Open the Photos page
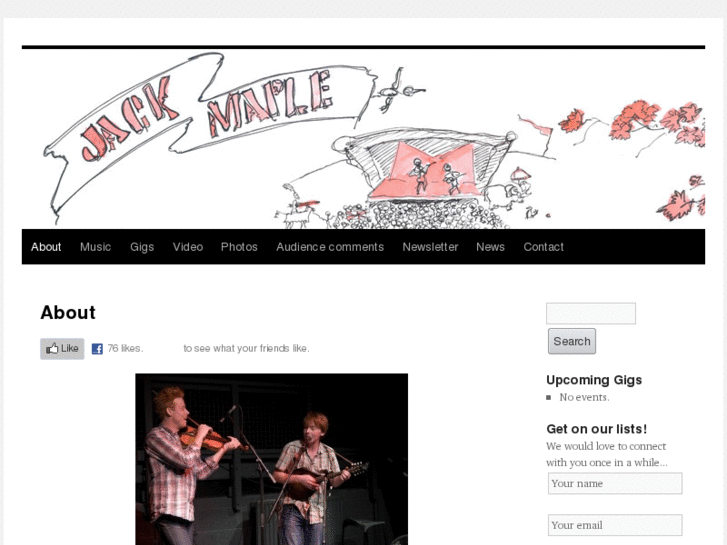Viewport: 727px width, 545px height. coord(239,247)
